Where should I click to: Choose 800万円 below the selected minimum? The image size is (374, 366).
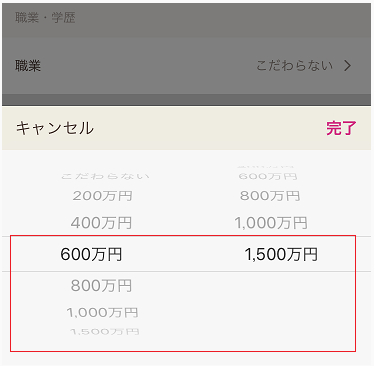click(x=101, y=286)
